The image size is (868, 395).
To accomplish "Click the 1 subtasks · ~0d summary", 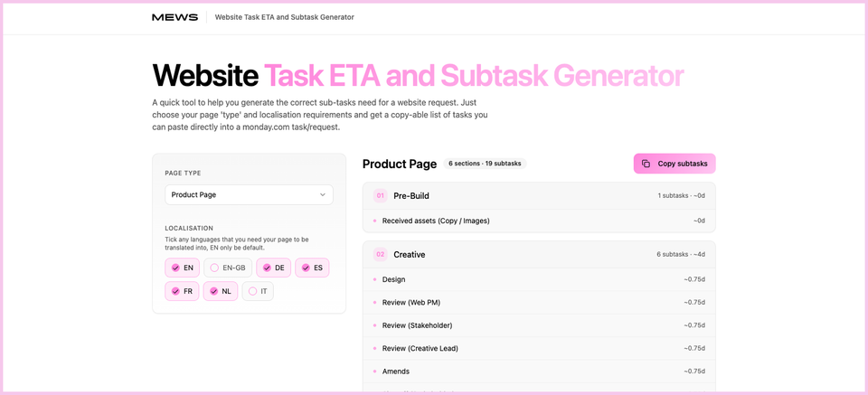I will (x=680, y=196).
